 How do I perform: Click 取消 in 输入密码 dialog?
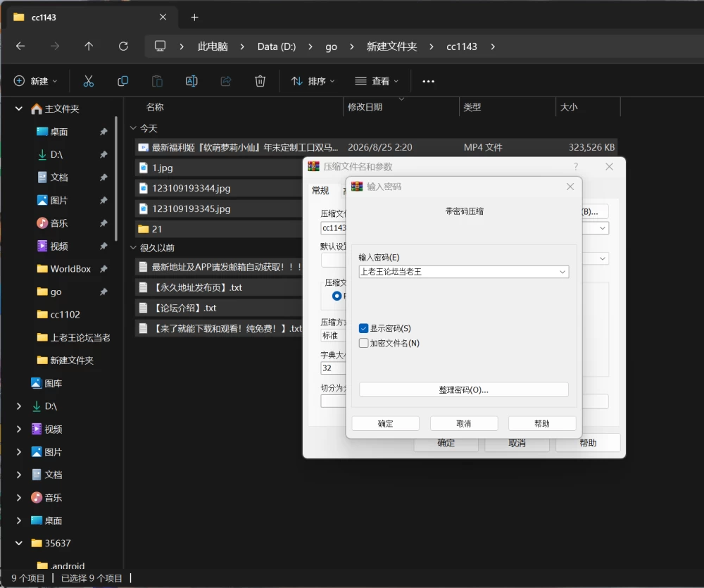tap(464, 424)
